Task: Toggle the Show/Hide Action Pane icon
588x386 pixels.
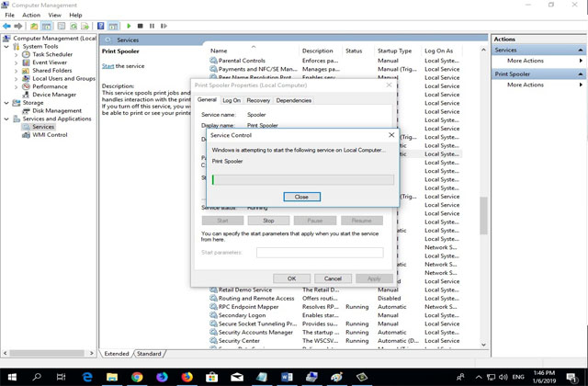Action: pos(113,26)
